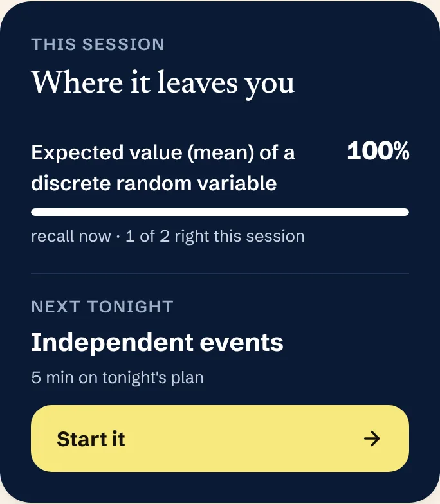
Task: Click the yellow Start it button
Action: (x=220, y=438)
